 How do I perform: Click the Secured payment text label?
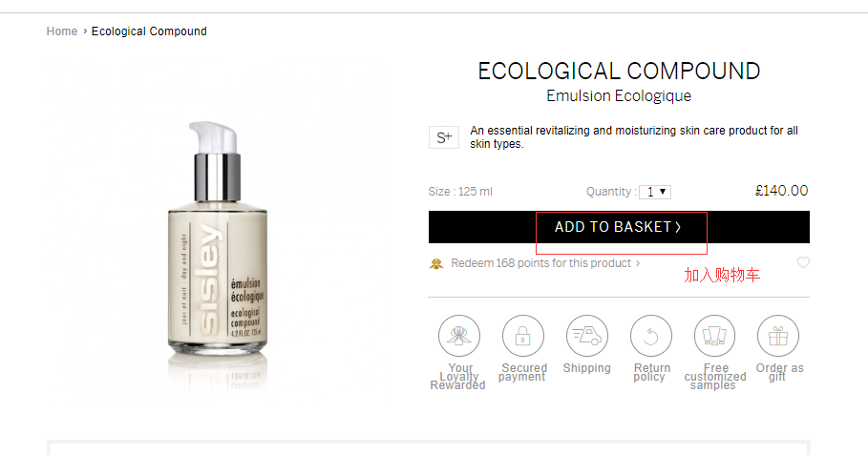click(522, 372)
